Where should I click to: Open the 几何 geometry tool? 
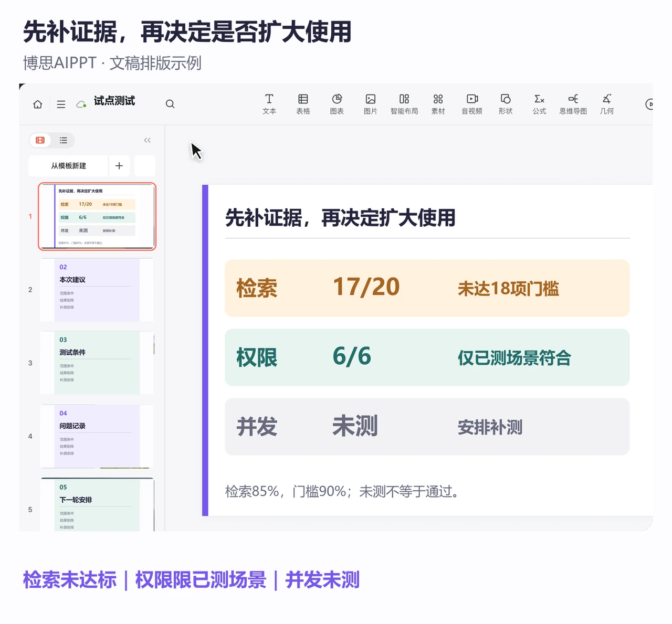pos(607,104)
